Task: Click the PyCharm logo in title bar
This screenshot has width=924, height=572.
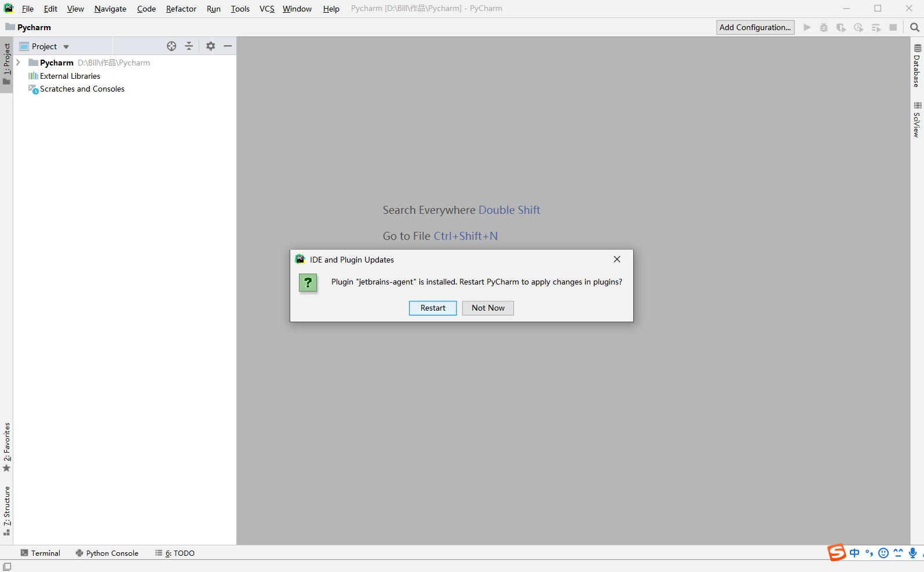Action: (9, 8)
